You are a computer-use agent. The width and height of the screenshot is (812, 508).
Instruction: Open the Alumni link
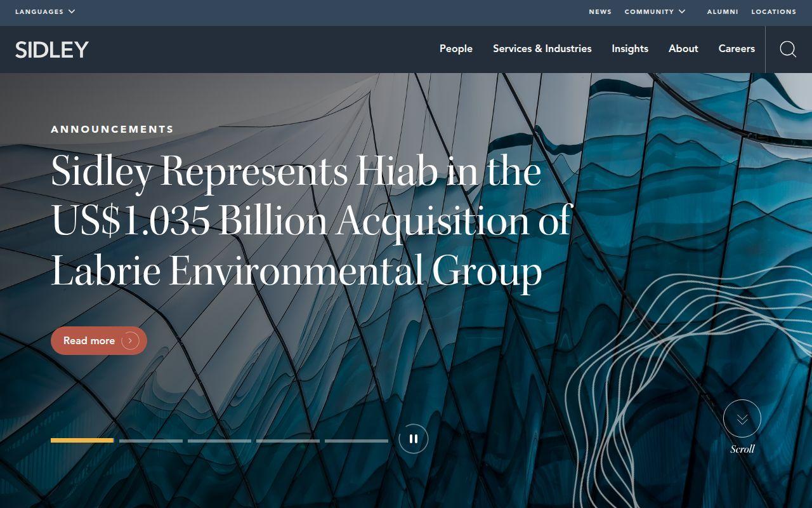point(723,11)
